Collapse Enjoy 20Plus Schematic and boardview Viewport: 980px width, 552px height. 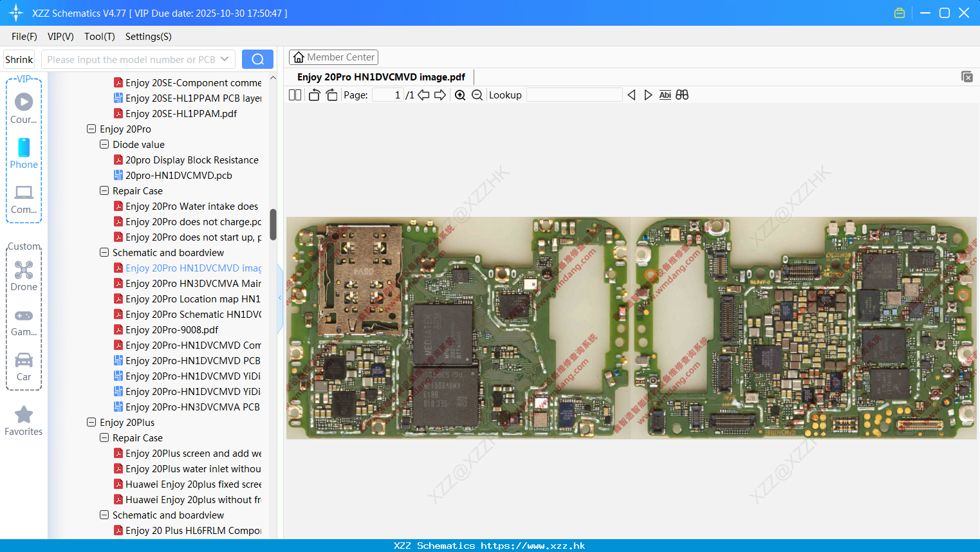coord(104,515)
